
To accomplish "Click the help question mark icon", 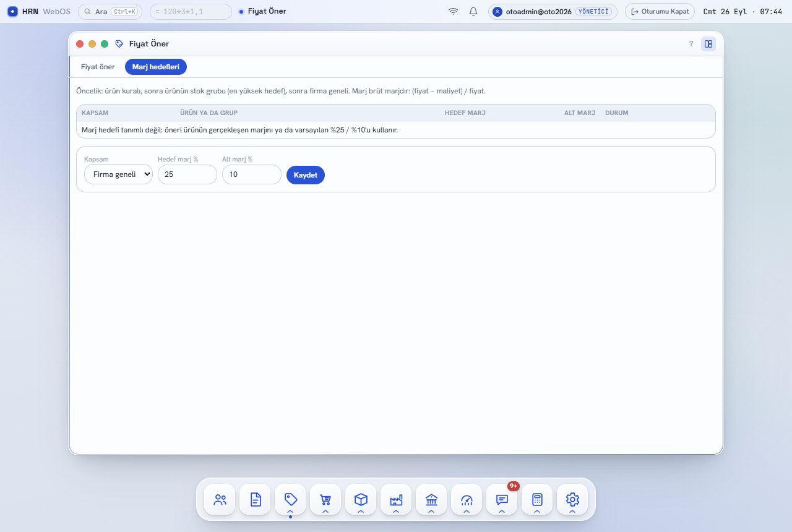I will point(691,44).
